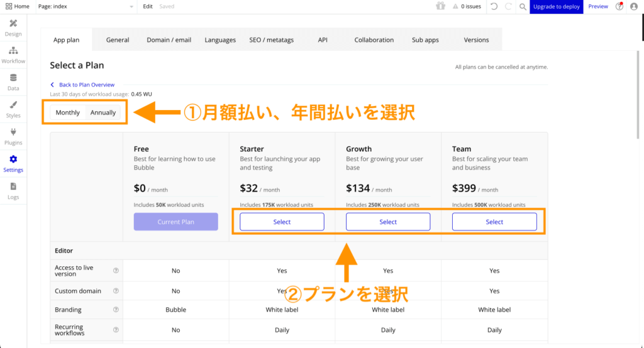Click the $32 / month Starter price
Viewport: 644px width, 348px height.
pyautogui.click(x=260, y=188)
